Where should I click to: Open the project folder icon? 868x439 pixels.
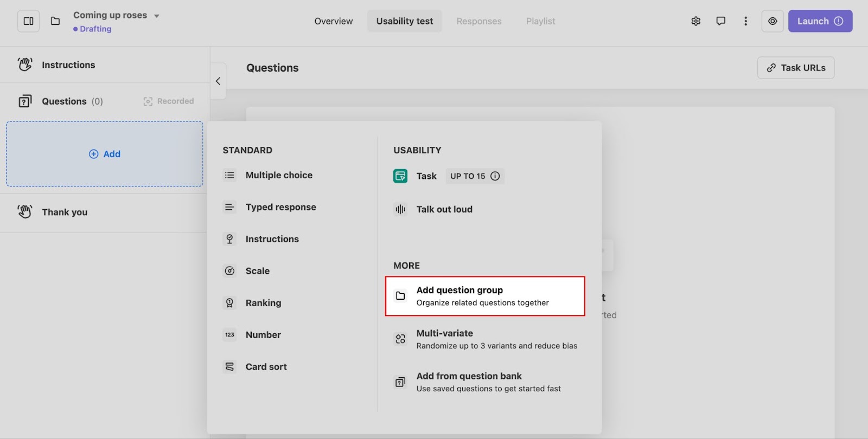55,21
